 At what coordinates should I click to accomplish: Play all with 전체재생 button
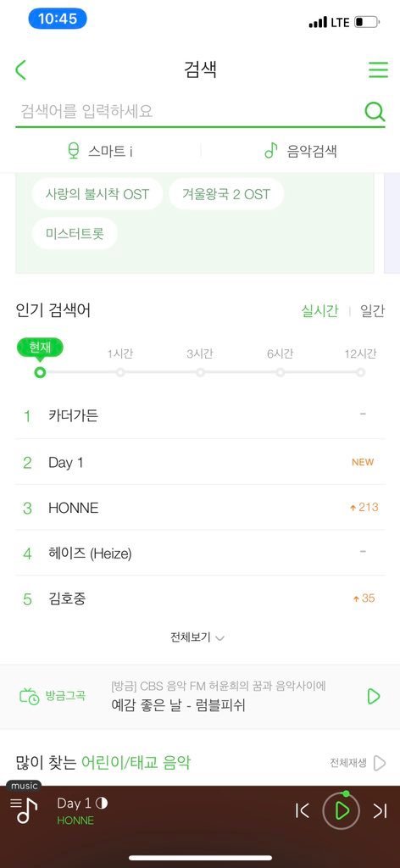[358, 764]
